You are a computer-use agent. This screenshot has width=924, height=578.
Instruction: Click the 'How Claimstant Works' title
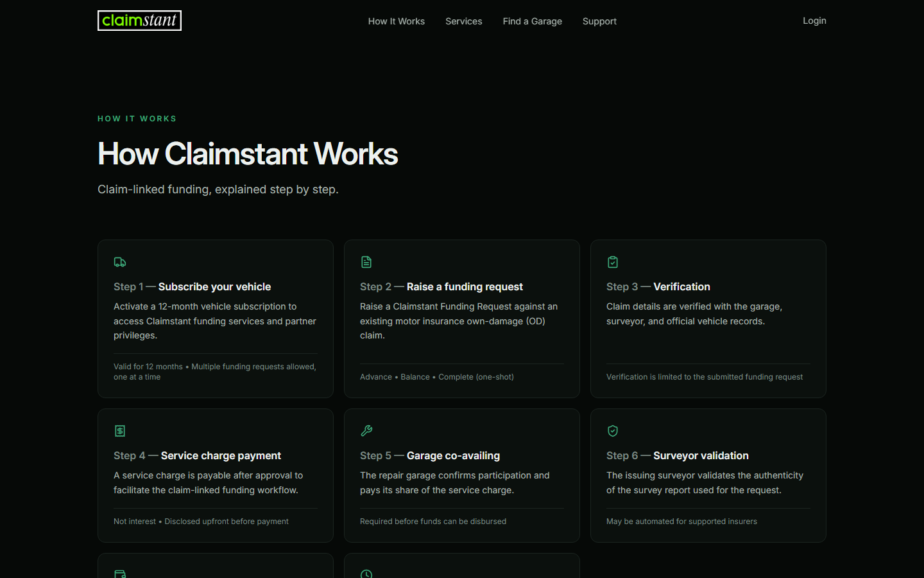tap(248, 154)
